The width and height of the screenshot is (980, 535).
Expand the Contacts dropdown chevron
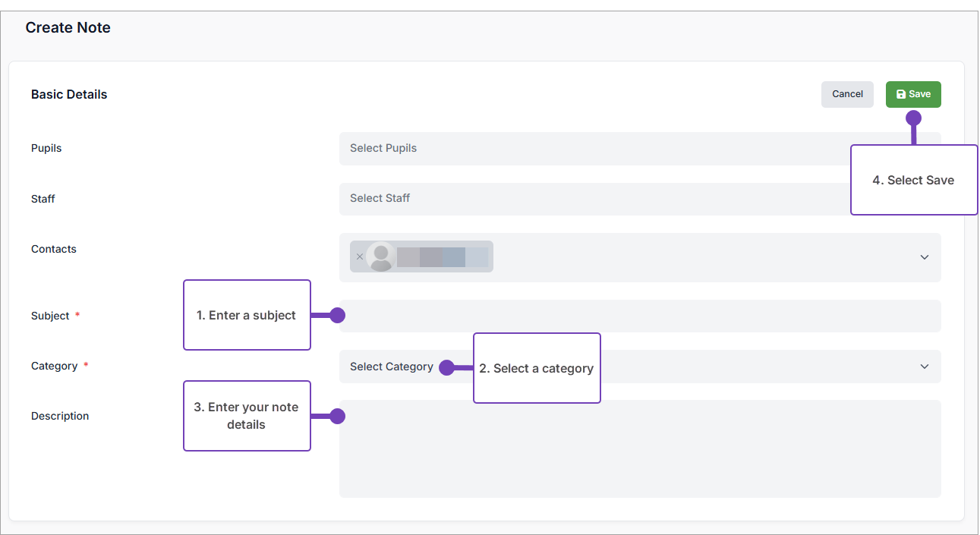[x=924, y=257]
